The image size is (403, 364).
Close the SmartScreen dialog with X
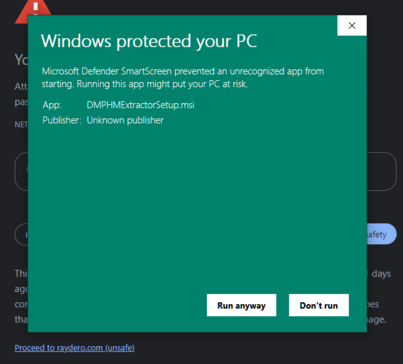pos(352,25)
